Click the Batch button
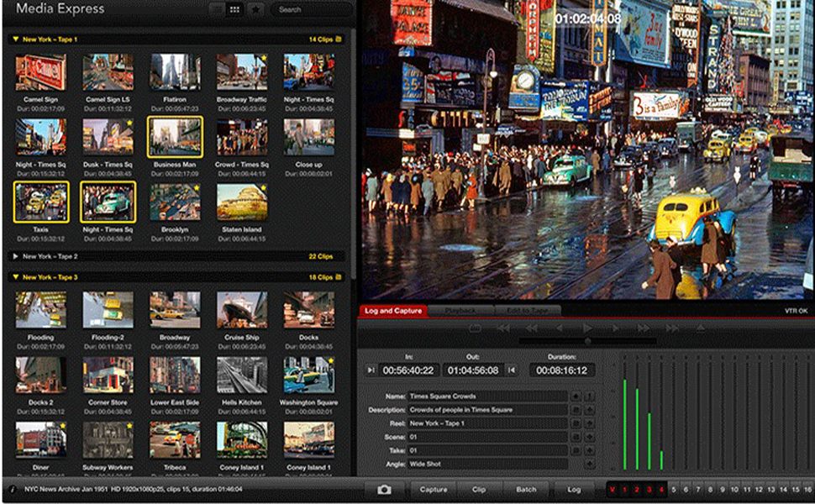 click(526, 490)
